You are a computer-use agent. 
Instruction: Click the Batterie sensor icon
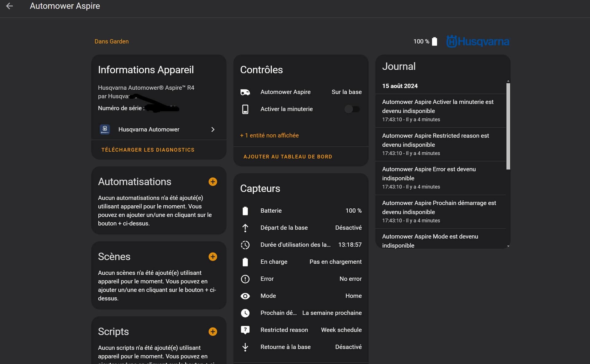245,211
